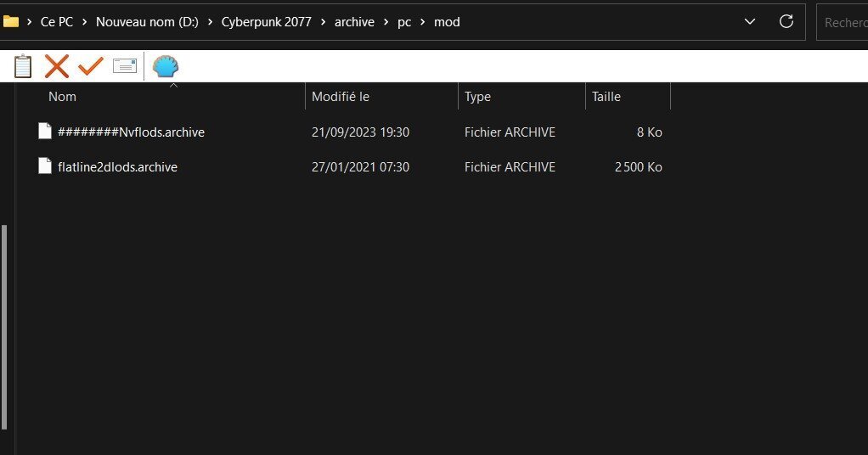Click into the search input field
868x455 pixels.
[x=843, y=22]
